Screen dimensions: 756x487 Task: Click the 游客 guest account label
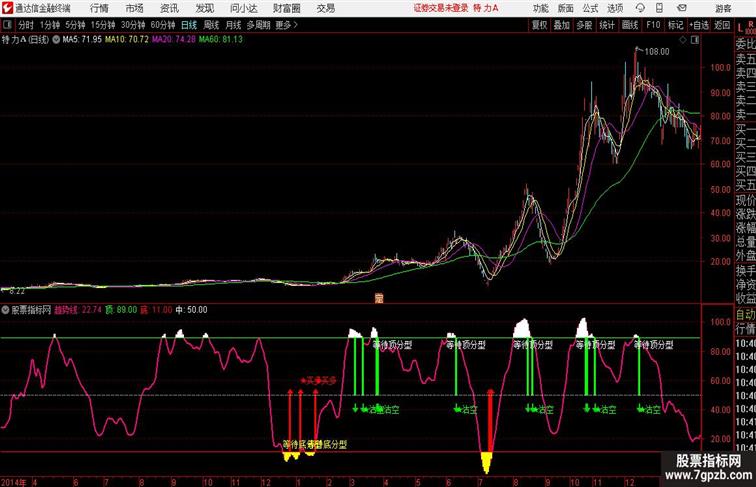pyautogui.click(x=723, y=8)
